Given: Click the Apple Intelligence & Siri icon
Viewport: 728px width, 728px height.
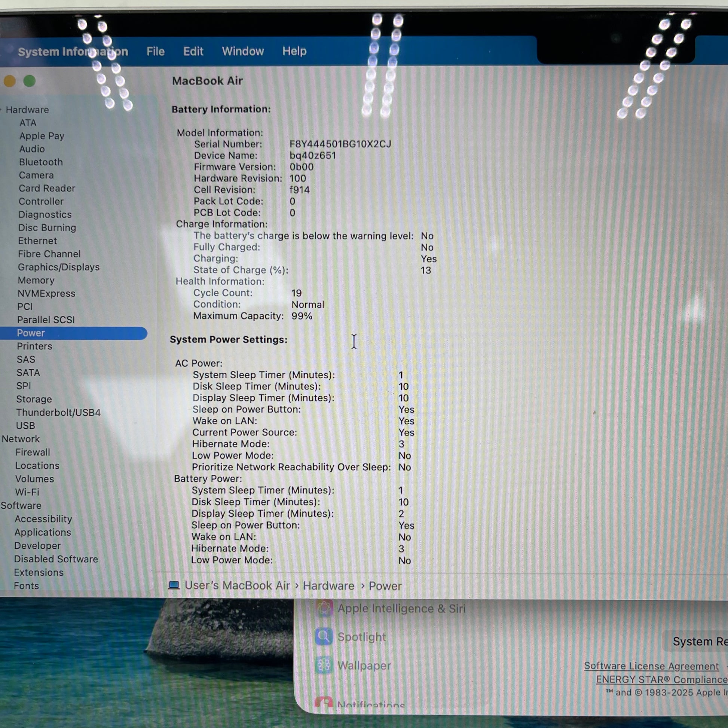Looking at the screenshot, I should click(x=324, y=608).
